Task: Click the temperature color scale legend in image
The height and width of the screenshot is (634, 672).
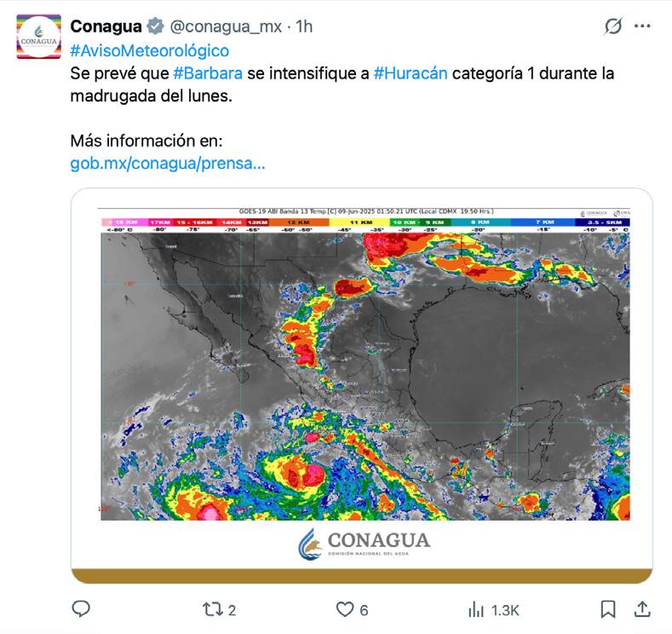Action: (x=365, y=225)
